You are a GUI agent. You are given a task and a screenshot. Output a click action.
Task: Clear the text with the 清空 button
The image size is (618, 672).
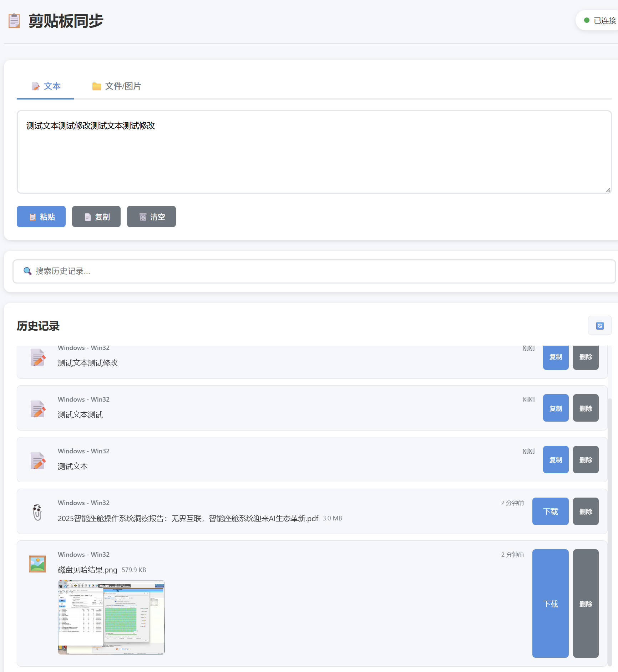pos(151,217)
